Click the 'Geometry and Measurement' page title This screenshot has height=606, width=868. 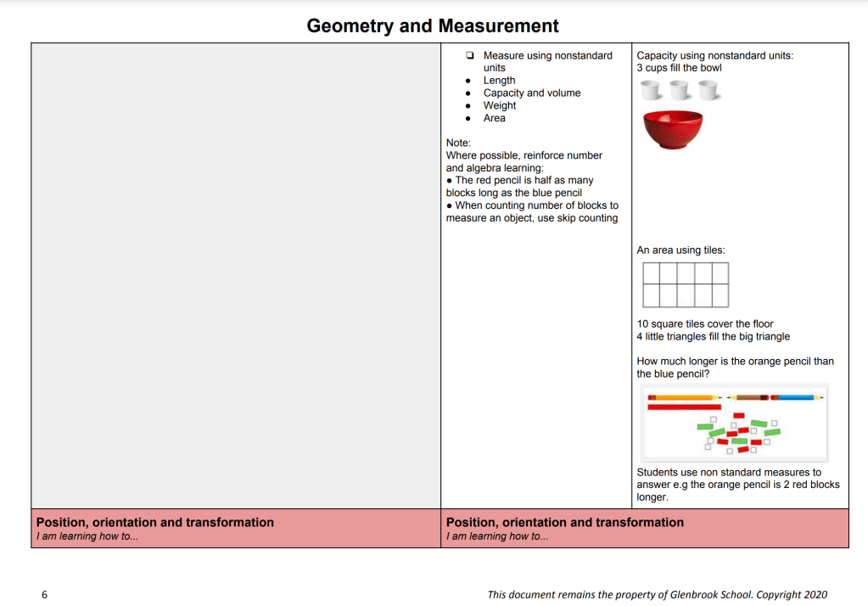click(x=433, y=26)
